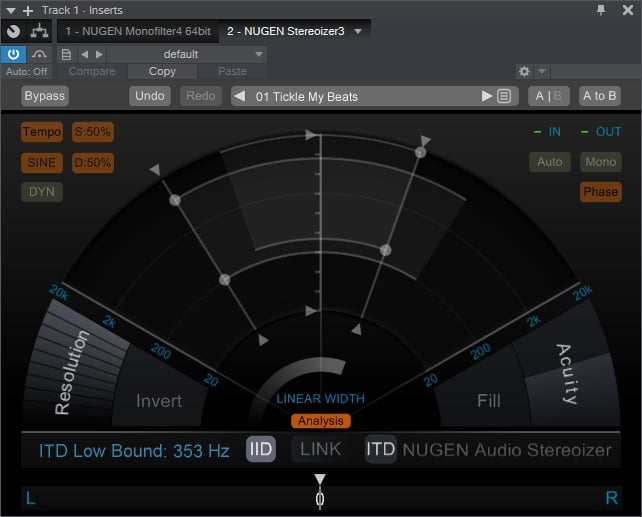The height and width of the screenshot is (517, 642).
Task: Open the settings gear menu
Action: 524,72
